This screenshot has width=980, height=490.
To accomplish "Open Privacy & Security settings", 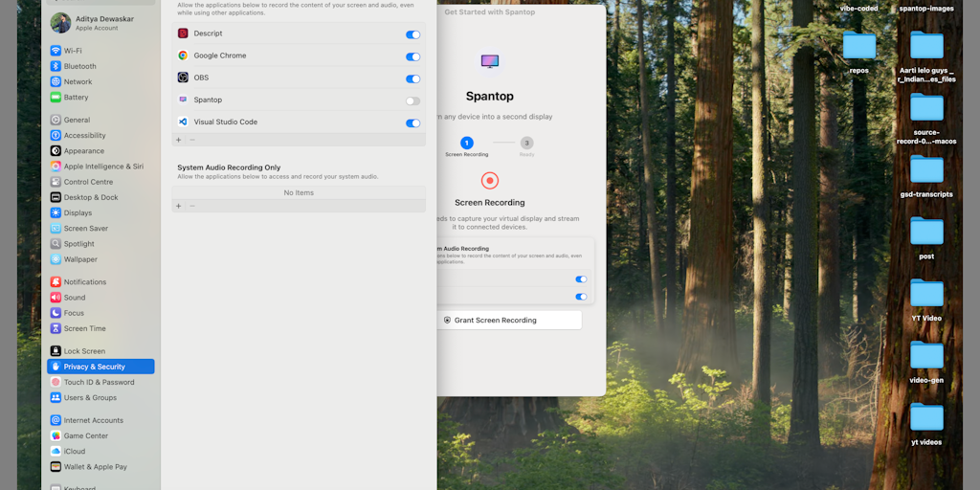I will click(100, 367).
